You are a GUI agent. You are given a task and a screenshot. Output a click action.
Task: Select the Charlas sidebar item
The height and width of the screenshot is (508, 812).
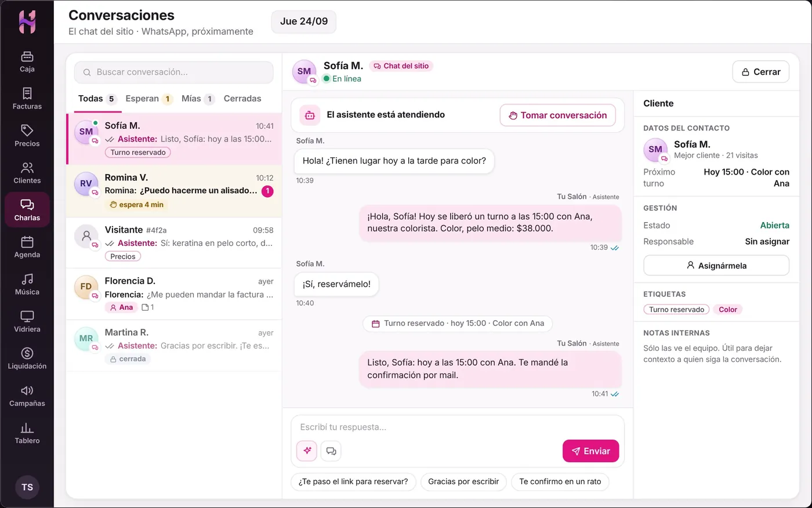(x=27, y=211)
